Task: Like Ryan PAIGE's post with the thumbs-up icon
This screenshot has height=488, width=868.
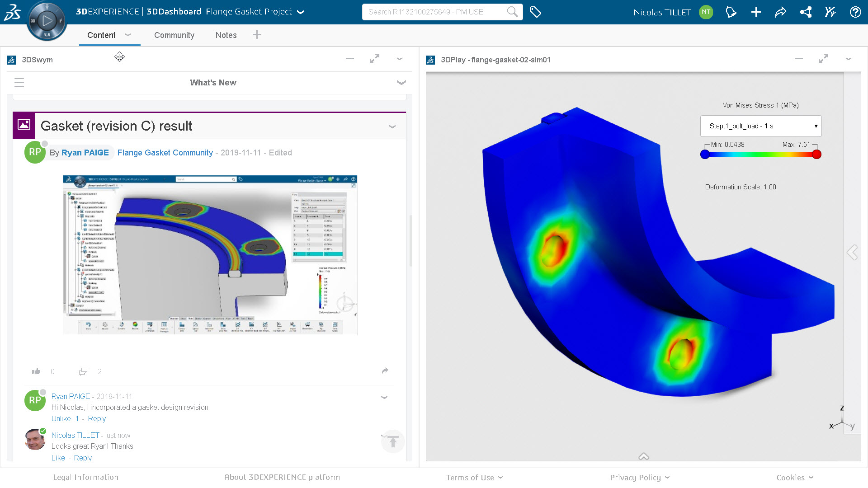Action: (36, 371)
